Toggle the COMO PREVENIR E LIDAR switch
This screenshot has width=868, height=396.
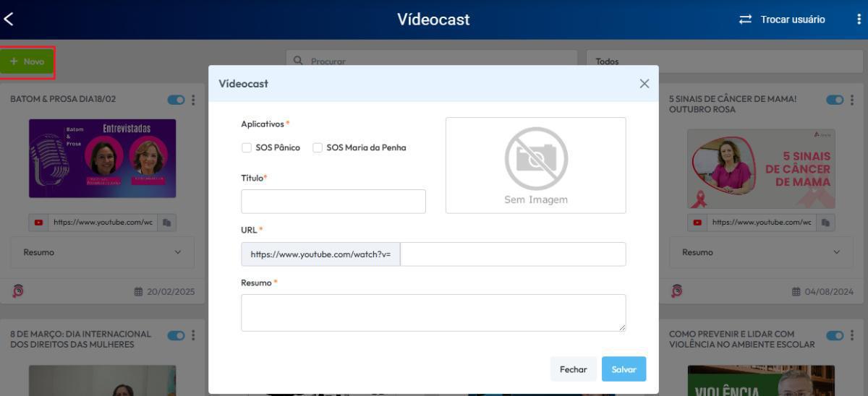(x=835, y=335)
